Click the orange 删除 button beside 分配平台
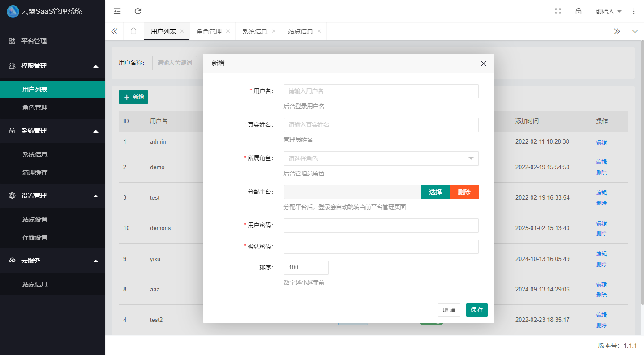 pyautogui.click(x=464, y=192)
